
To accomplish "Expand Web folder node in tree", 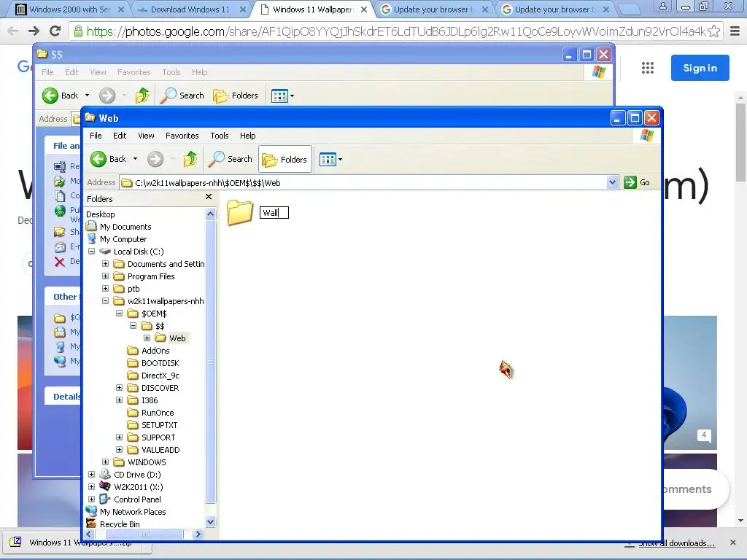I will click(x=147, y=338).
